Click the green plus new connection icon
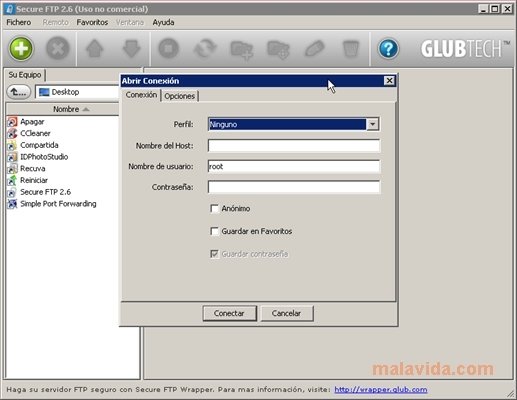 (x=21, y=49)
